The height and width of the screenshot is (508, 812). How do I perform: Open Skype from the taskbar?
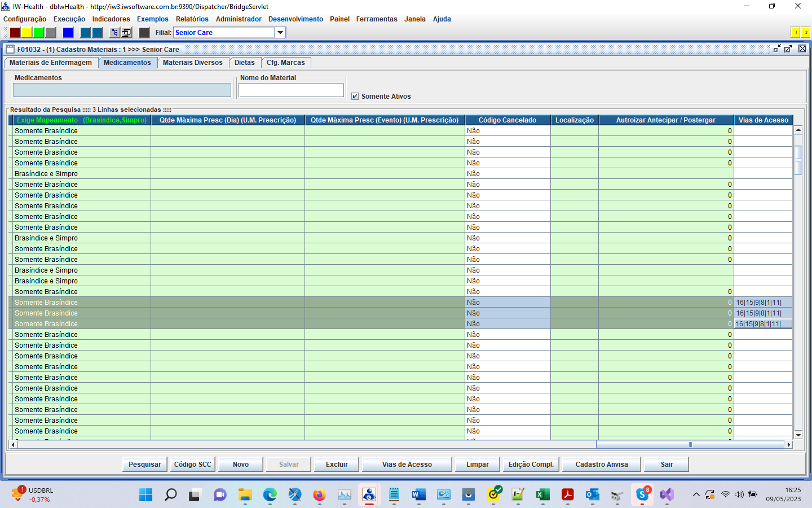click(642, 494)
